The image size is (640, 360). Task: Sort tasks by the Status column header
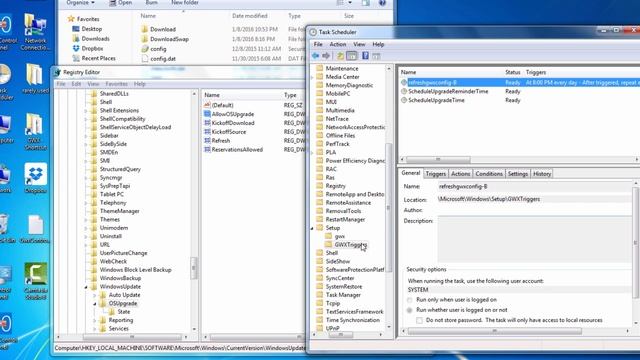point(513,72)
